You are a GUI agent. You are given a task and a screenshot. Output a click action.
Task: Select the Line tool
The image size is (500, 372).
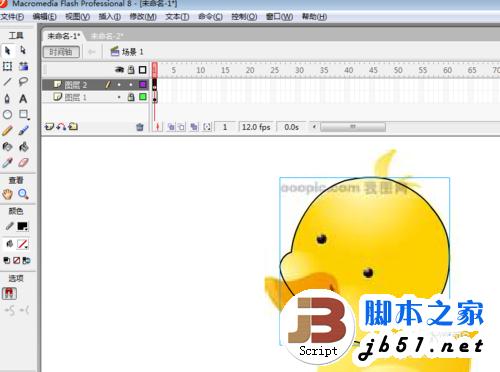coord(7,82)
